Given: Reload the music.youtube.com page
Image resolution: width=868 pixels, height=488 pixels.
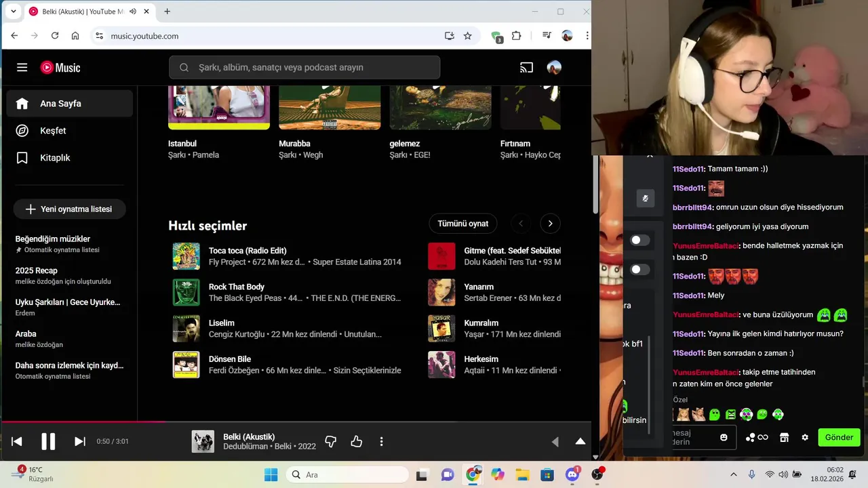Looking at the screenshot, I should (55, 36).
